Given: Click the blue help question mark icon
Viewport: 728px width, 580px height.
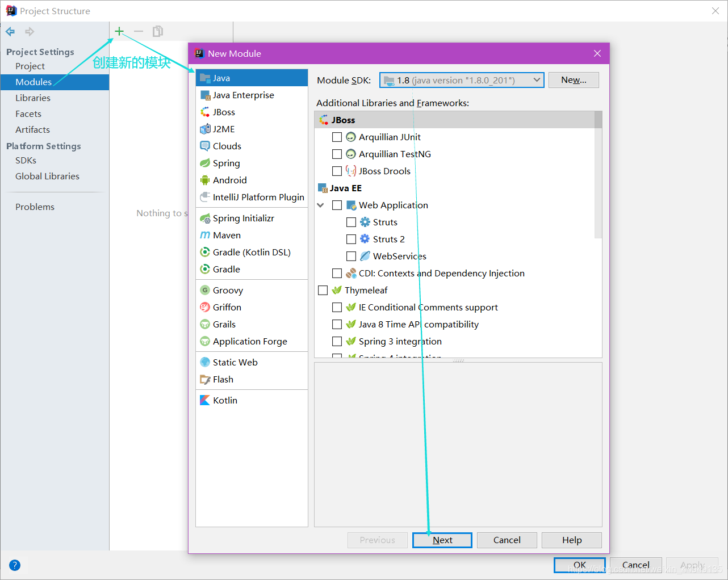Looking at the screenshot, I should [x=15, y=565].
